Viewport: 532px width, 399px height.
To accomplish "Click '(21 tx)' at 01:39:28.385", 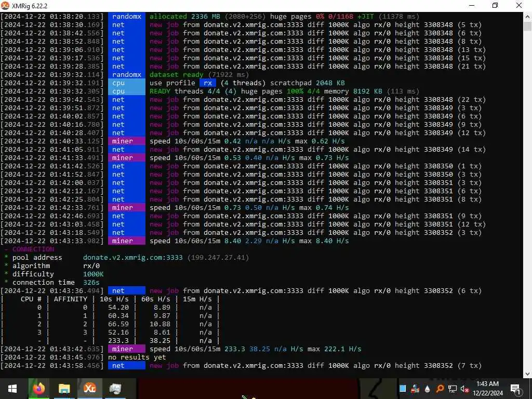I will pyautogui.click(x=472, y=66).
